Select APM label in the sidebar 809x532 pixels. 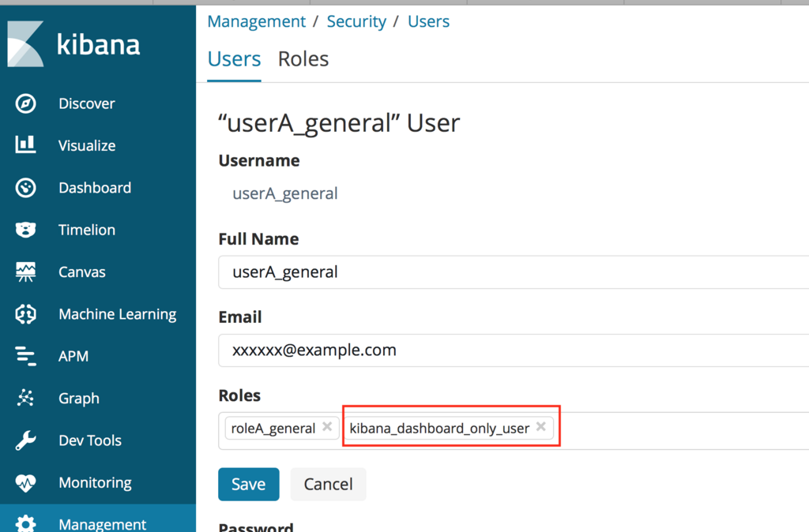pos(73,356)
